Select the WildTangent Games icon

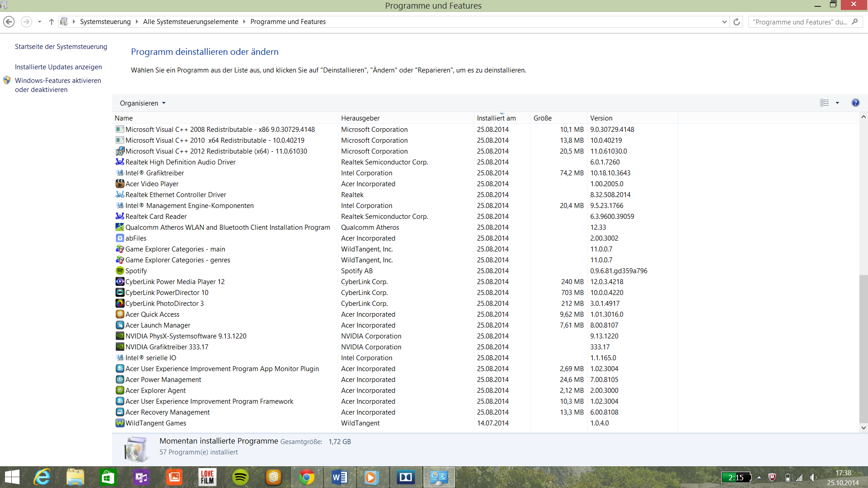[x=120, y=423]
